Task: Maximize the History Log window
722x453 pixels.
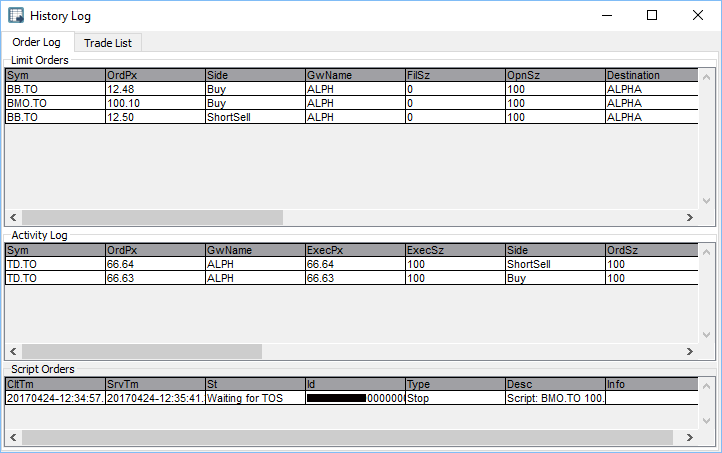Action: [651, 16]
